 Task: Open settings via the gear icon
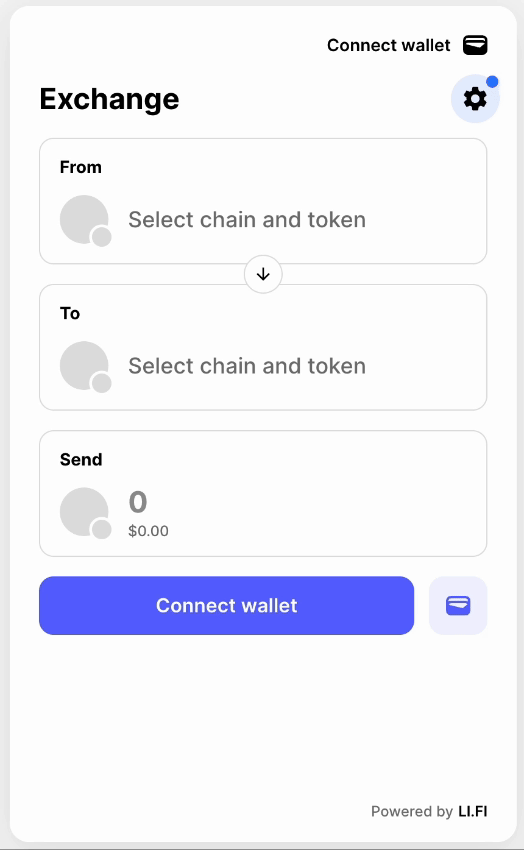[x=475, y=99]
